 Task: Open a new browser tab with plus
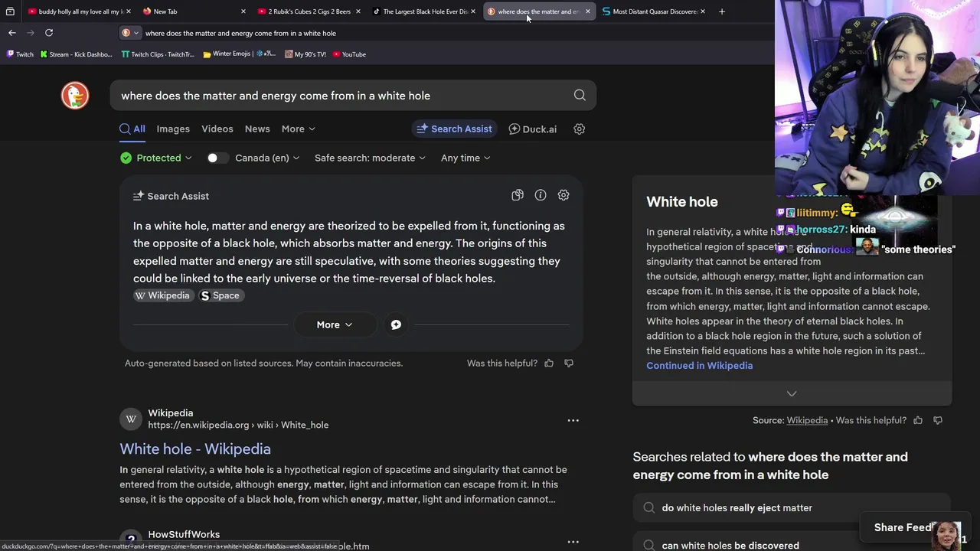click(x=722, y=11)
